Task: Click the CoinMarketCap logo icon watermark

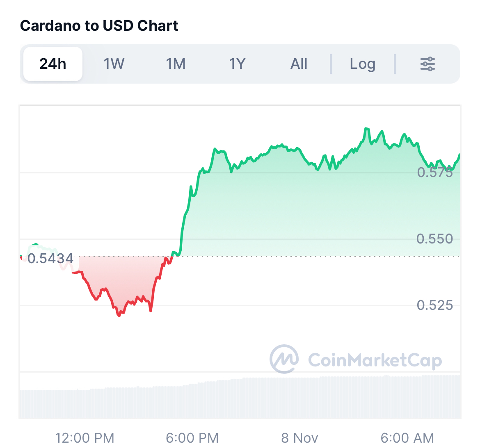Action: [x=284, y=359]
